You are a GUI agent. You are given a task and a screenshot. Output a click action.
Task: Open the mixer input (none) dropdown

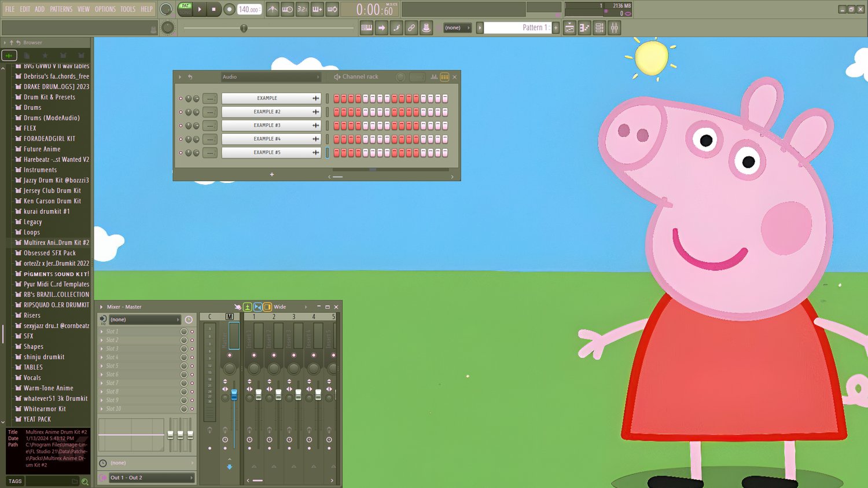145,320
